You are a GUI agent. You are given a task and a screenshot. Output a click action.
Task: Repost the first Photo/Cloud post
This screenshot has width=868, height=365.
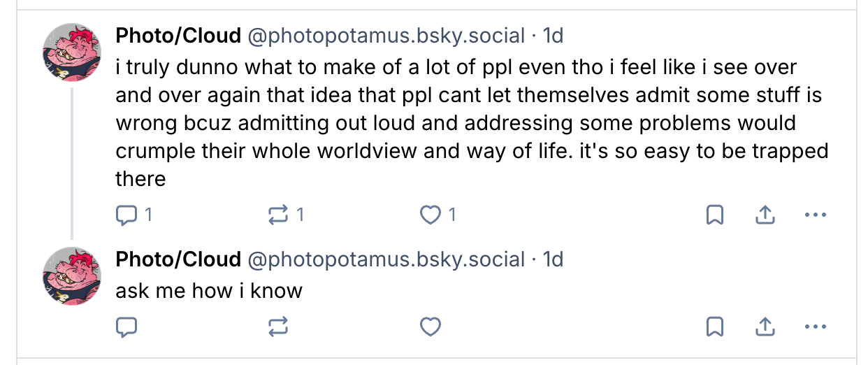[x=287, y=215]
